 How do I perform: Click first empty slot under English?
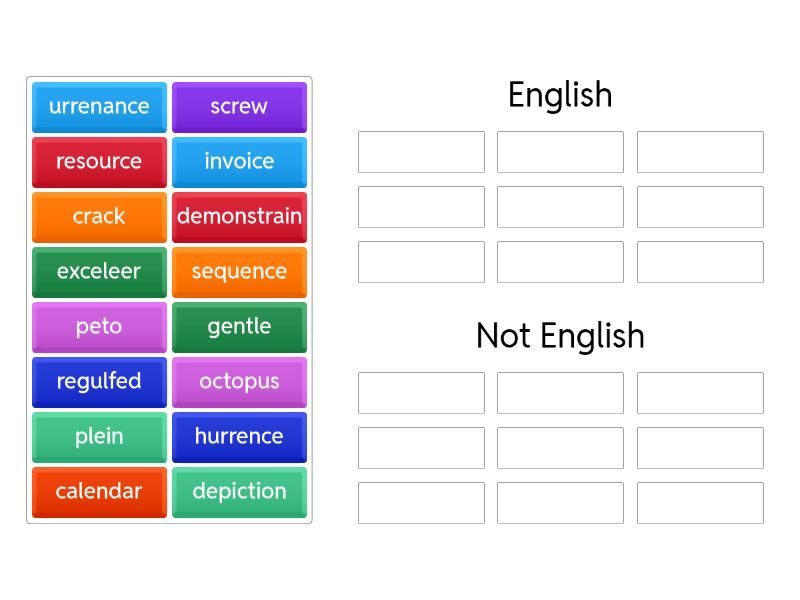[x=421, y=152]
